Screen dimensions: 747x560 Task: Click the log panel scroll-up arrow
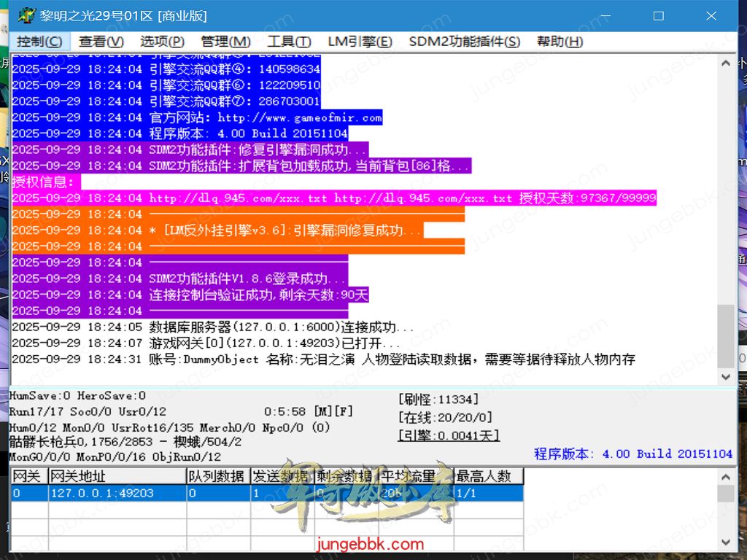click(x=726, y=63)
